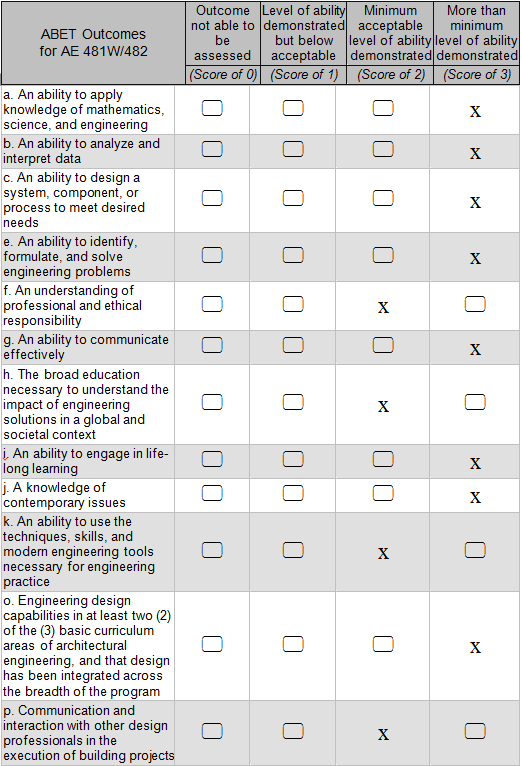Check Score 3 box for professional and ethical responsibility
This screenshot has width=522, height=766.
click(475, 304)
